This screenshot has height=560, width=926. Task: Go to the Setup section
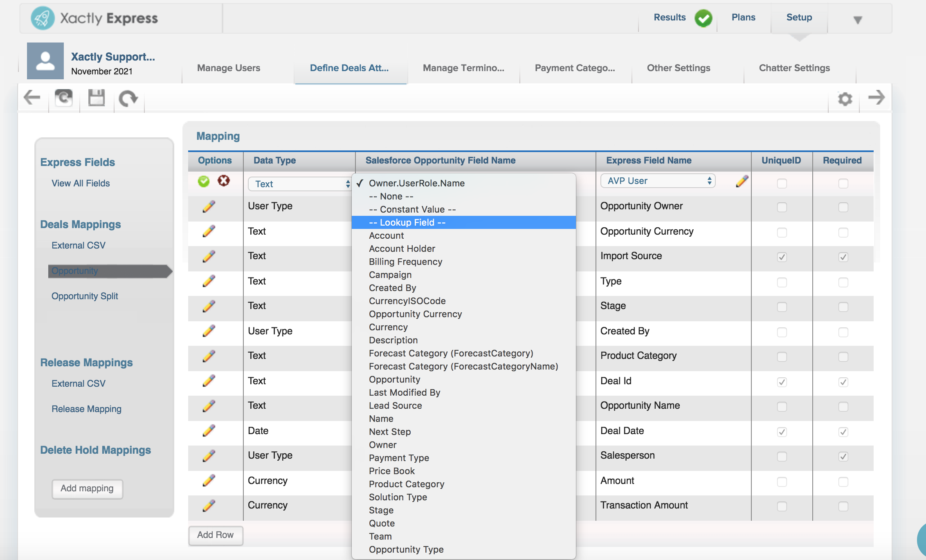[799, 17]
